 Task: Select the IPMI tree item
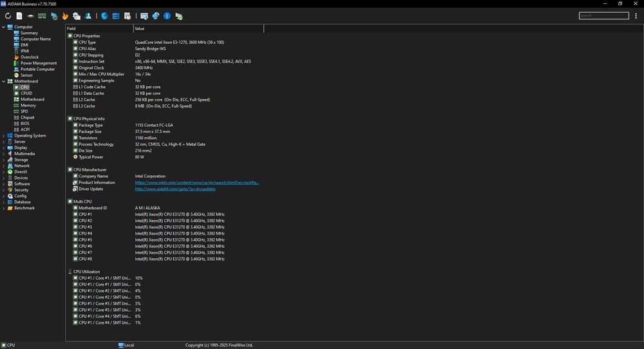24,51
